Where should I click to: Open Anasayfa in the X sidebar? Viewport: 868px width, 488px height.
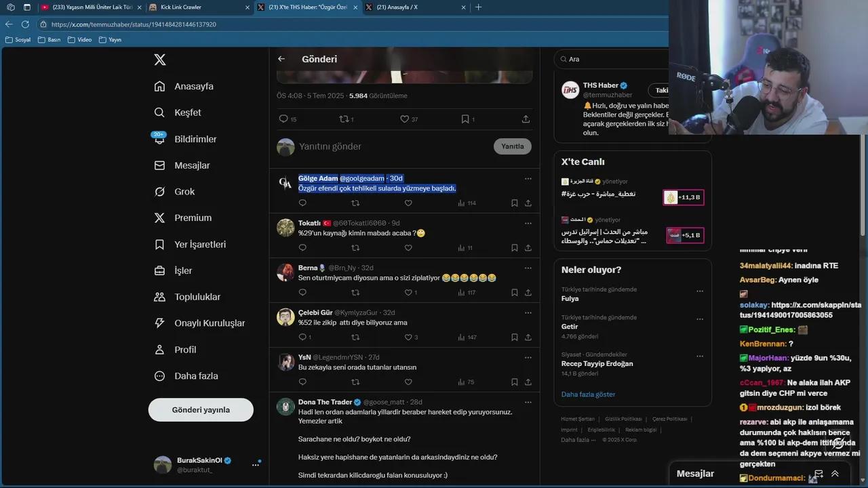point(184,86)
